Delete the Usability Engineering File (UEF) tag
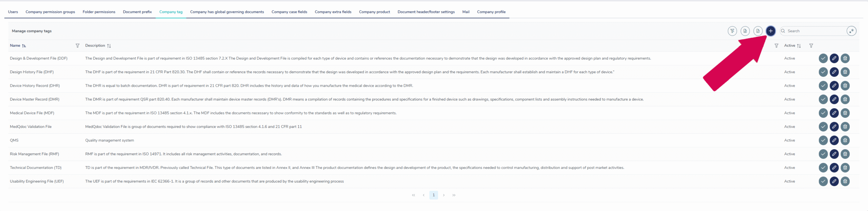This screenshot has height=211, width=868. (x=845, y=181)
